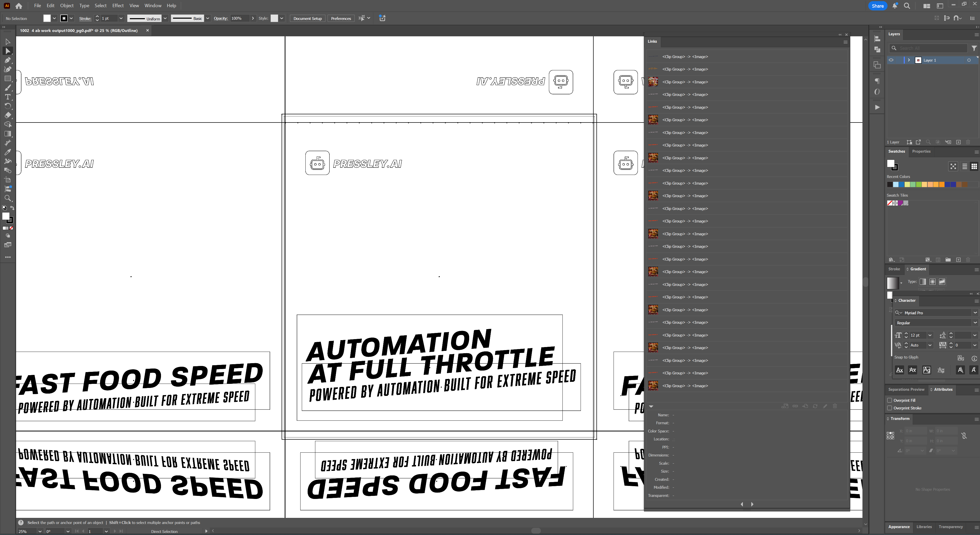Click Constrain Width and Height proportions icon
Image resolution: width=980 pixels, height=535 pixels.
tap(964, 436)
